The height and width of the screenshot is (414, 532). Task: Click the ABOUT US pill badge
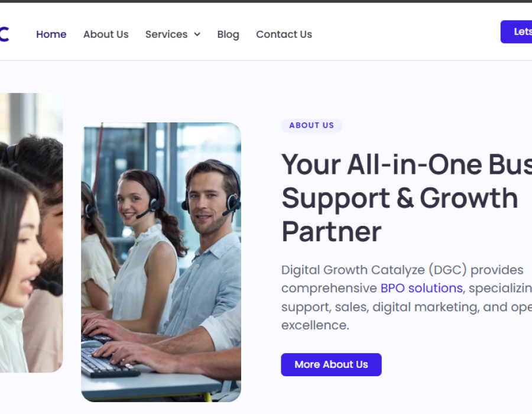[312, 125]
